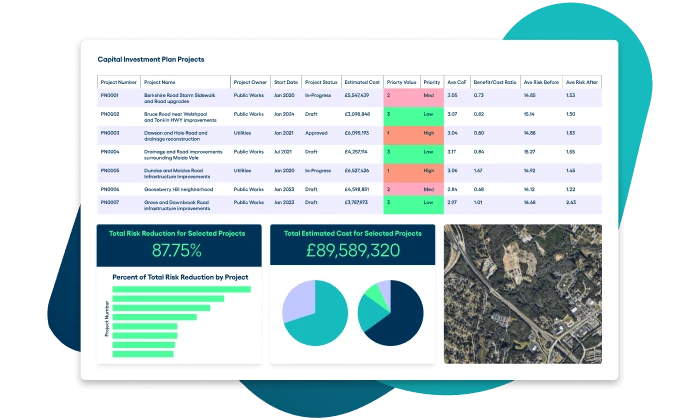
Task: Click the Project Status column header
Action: (x=321, y=82)
